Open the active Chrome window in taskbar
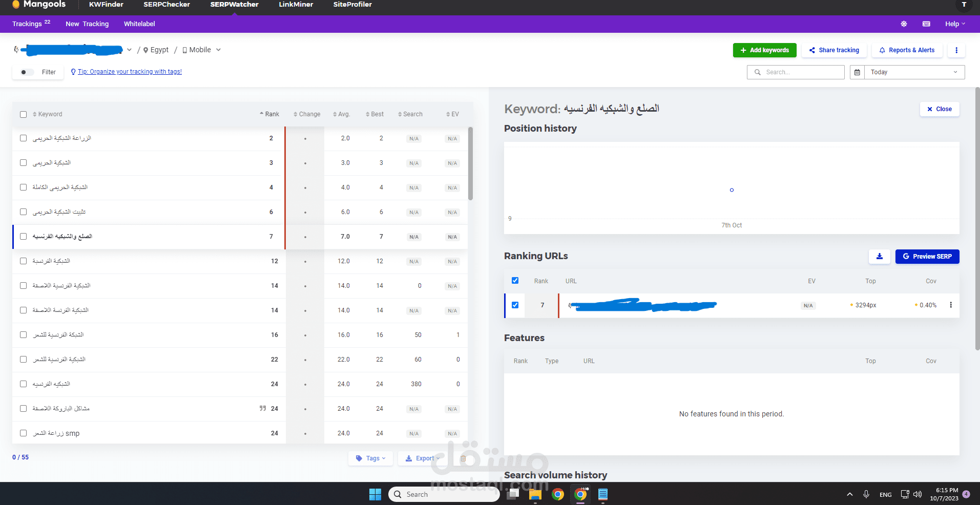This screenshot has width=980, height=505. 580,494
